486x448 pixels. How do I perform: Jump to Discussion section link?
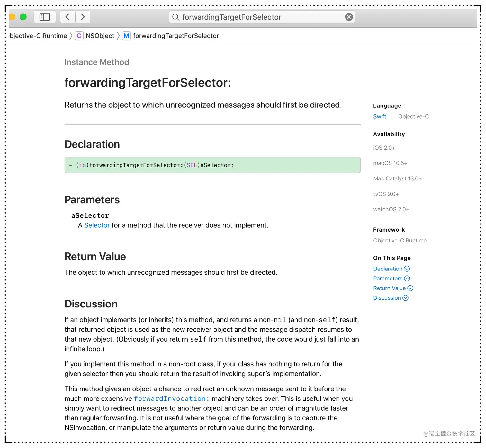tap(387, 298)
